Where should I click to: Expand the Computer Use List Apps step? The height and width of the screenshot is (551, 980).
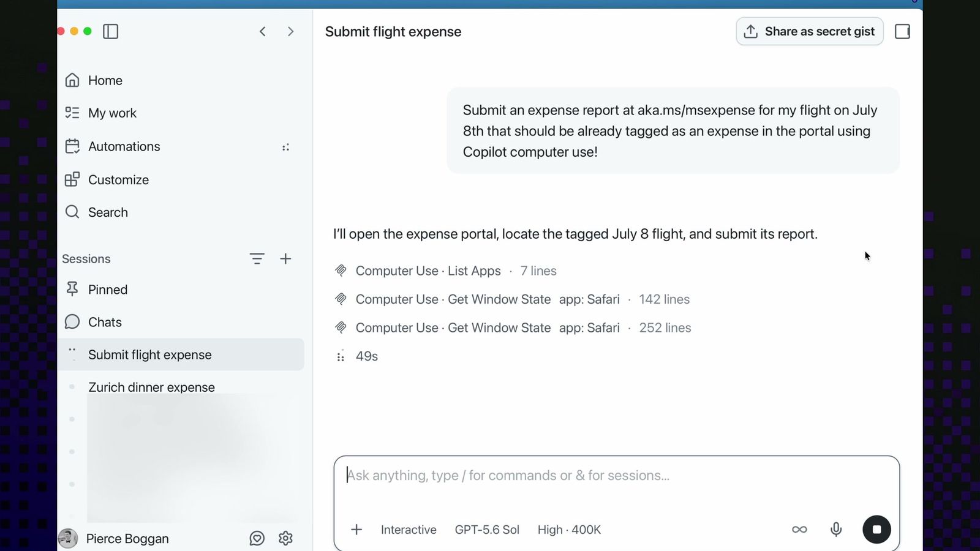[446, 271]
